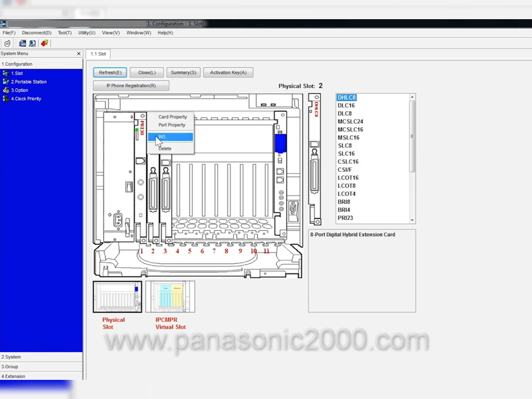Click the Option icon in Configuration list
This screenshot has width=532, height=399.
pos(6,90)
